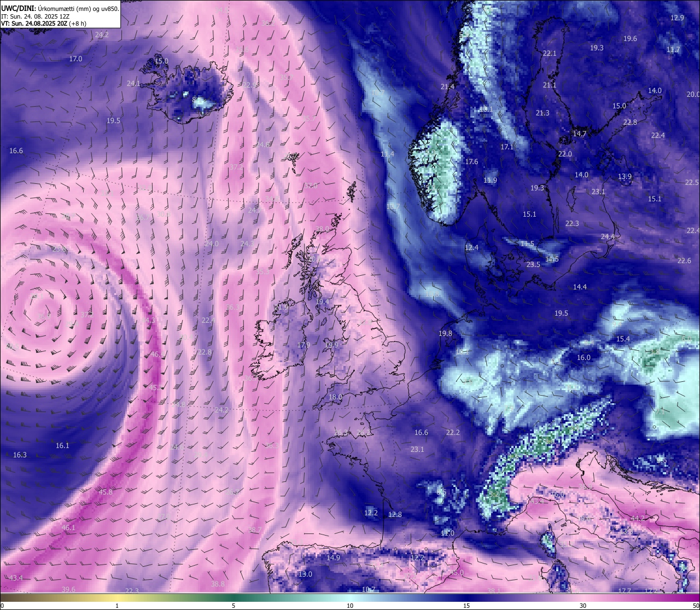The image size is (700, 610).
Task: Click the '18.0' value label
Action: (335, 397)
